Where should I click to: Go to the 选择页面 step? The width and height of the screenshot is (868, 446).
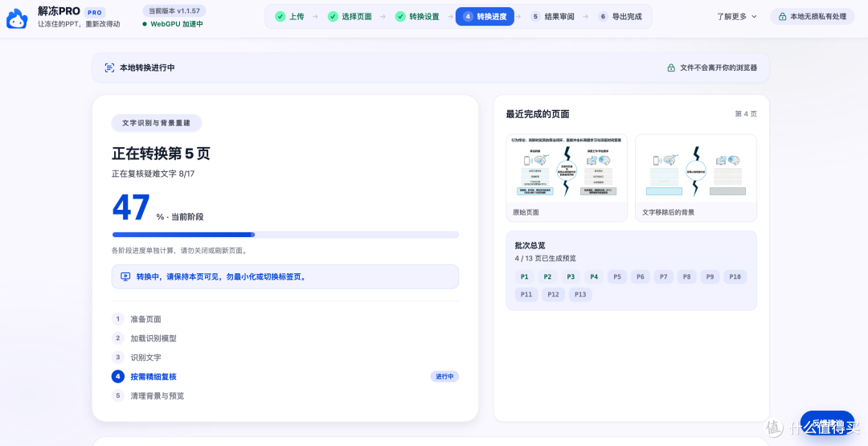[x=350, y=17]
